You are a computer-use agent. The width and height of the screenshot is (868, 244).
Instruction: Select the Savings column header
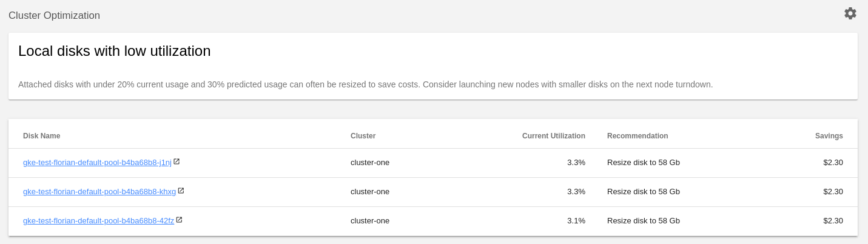coord(829,136)
